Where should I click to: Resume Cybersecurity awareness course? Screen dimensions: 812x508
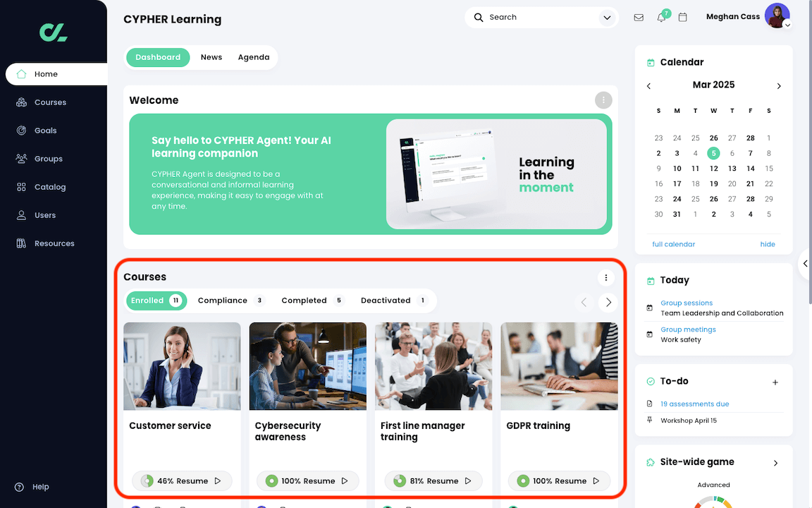click(307, 481)
